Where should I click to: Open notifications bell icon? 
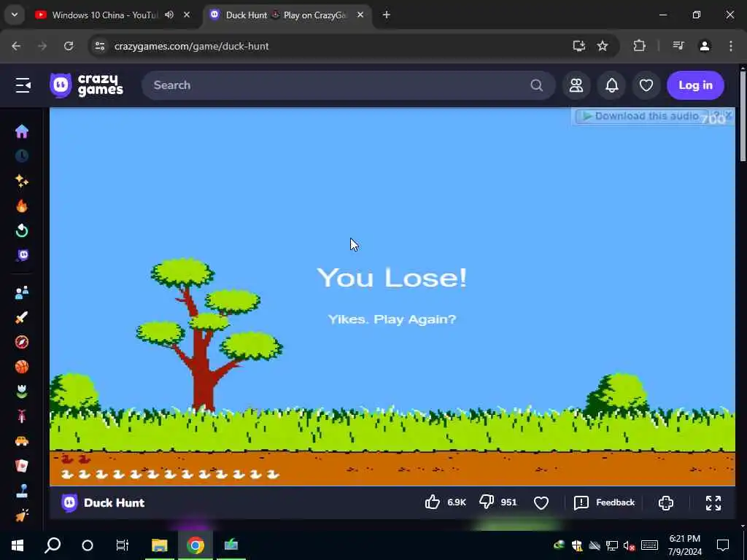click(612, 85)
